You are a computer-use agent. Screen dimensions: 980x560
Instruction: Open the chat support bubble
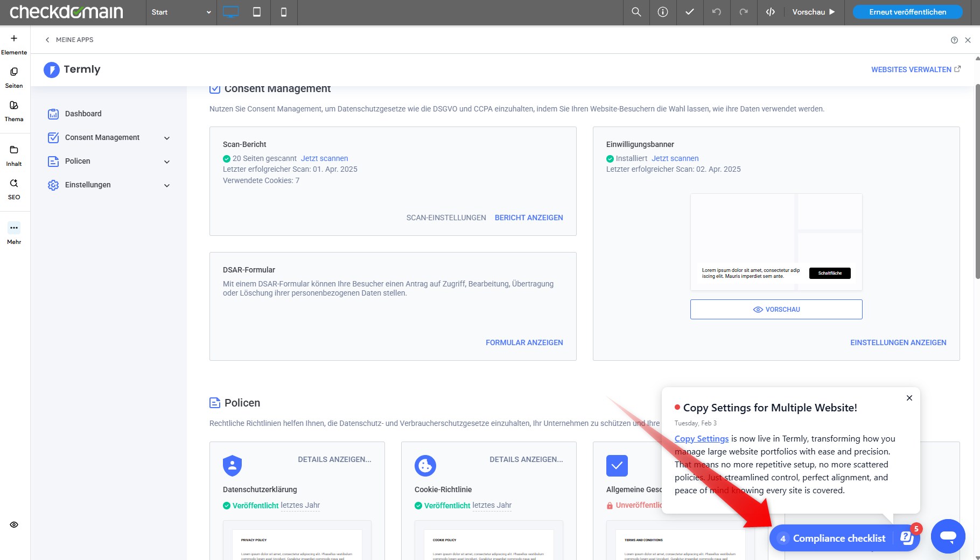click(948, 536)
